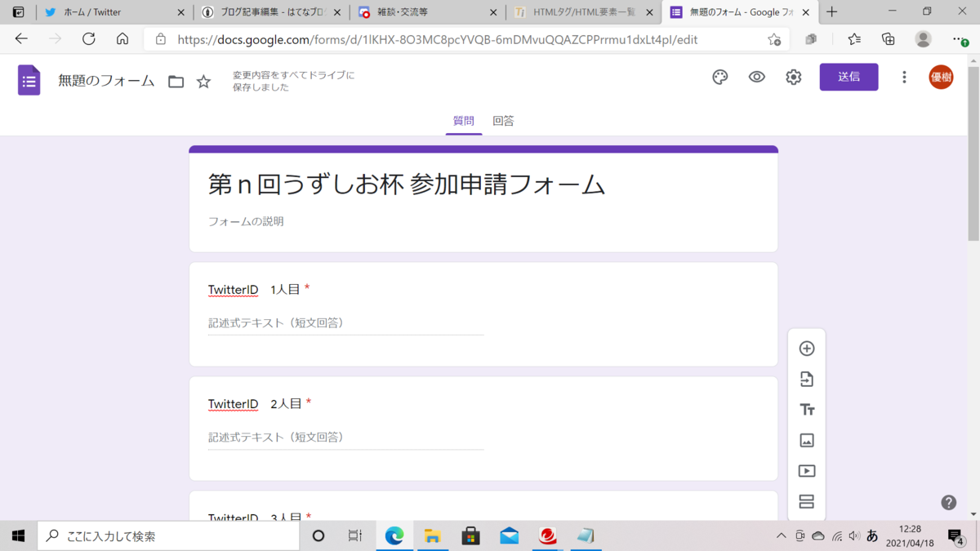Open the 優樹 account avatar
Image resolution: width=980 pixels, height=551 pixels.
click(941, 77)
